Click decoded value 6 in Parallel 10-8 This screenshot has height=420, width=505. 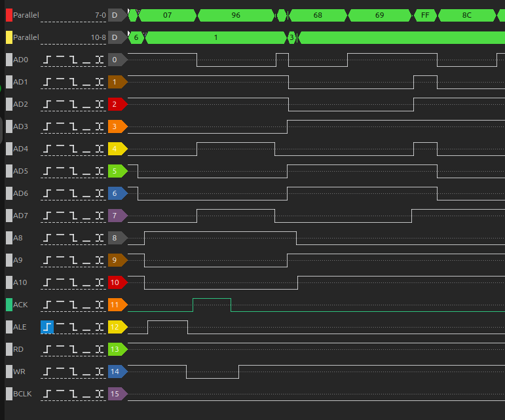point(136,37)
